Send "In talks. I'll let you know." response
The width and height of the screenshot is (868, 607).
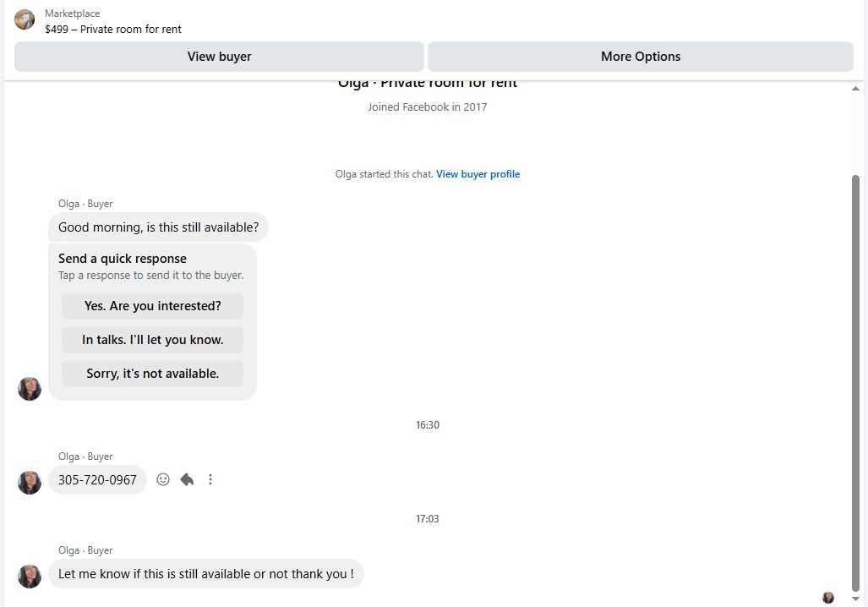pyautogui.click(x=152, y=340)
